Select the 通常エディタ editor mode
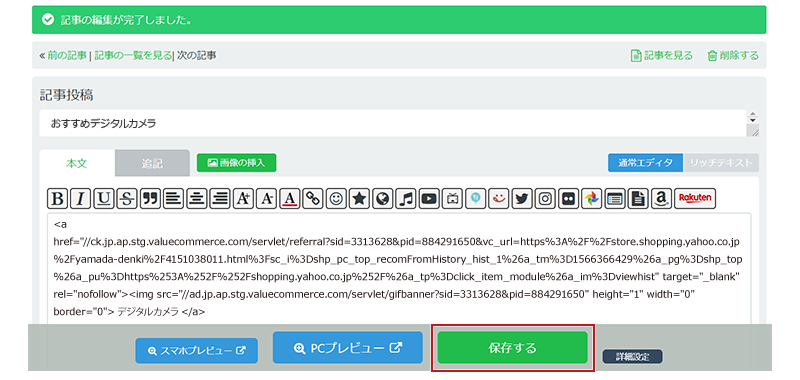The width and height of the screenshot is (800, 380). (645, 163)
